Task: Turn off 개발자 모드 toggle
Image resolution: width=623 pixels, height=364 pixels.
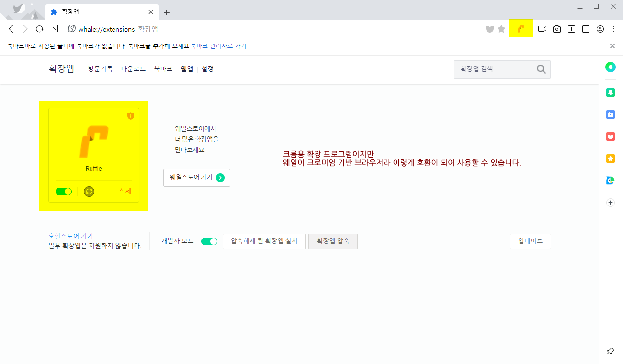Action: (x=209, y=241)
